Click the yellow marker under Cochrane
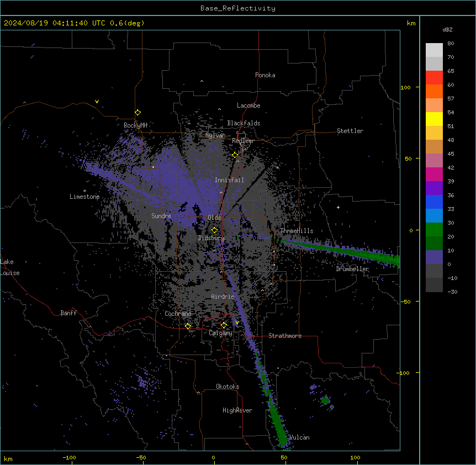Viewport: 476px width, 465px height. pyautogui.click(x=188, y=326)
